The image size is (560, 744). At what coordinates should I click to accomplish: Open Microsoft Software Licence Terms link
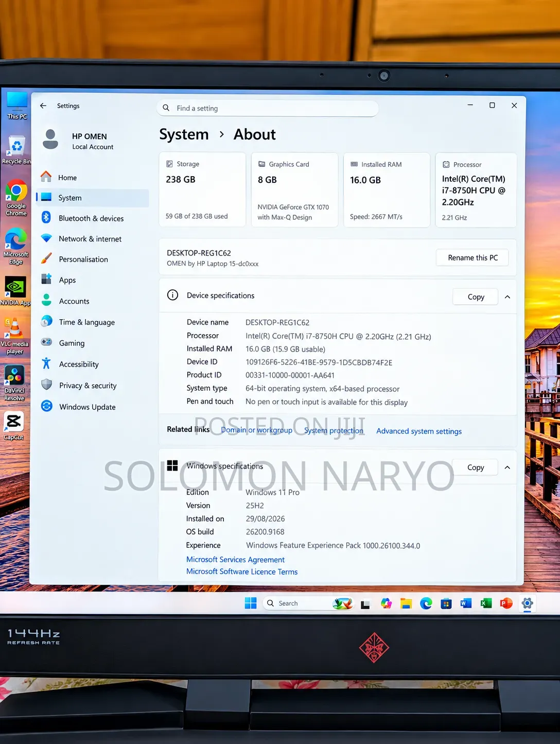coord(242,572)
